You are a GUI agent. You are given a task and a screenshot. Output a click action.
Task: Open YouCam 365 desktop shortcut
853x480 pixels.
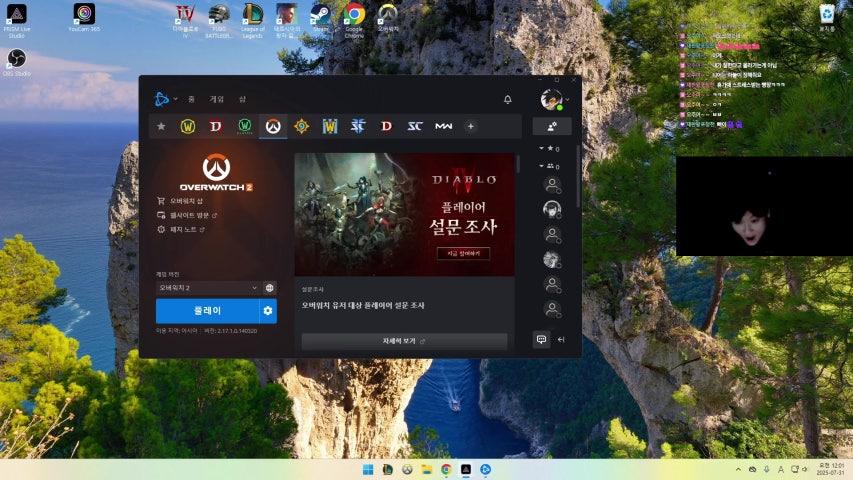tap(84, 17)
